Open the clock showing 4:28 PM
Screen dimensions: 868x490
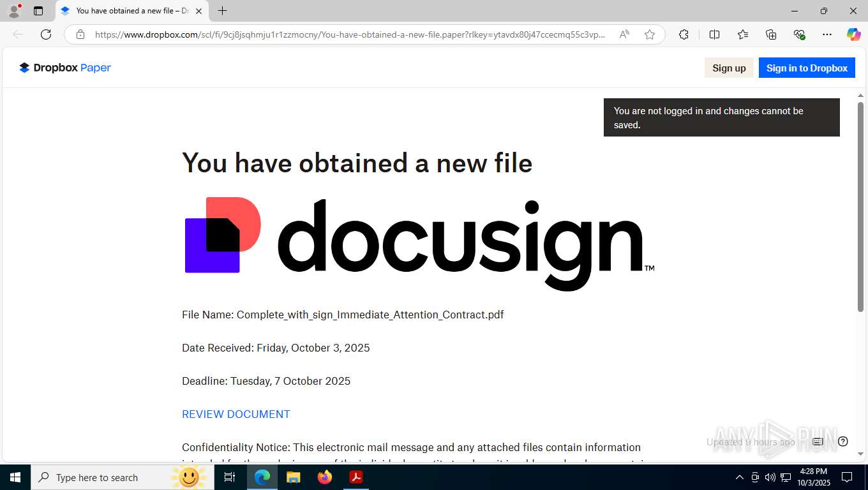click(813, 477)
